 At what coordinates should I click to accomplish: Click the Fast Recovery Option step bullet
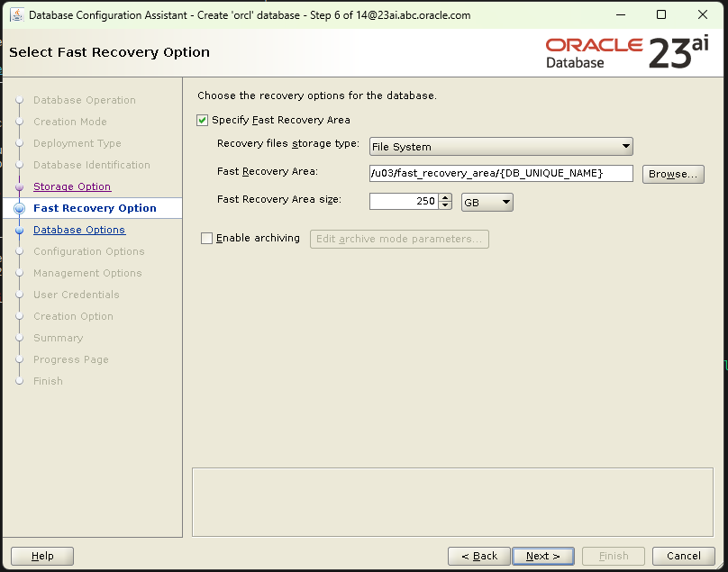[19, 208]
